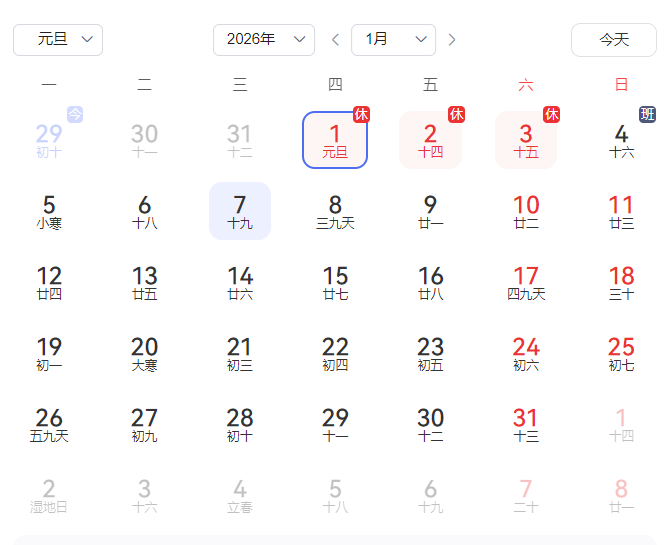Expand the 2026年 year selector
The height and width of the screenshot is (545, 671).
click(264, 40)
